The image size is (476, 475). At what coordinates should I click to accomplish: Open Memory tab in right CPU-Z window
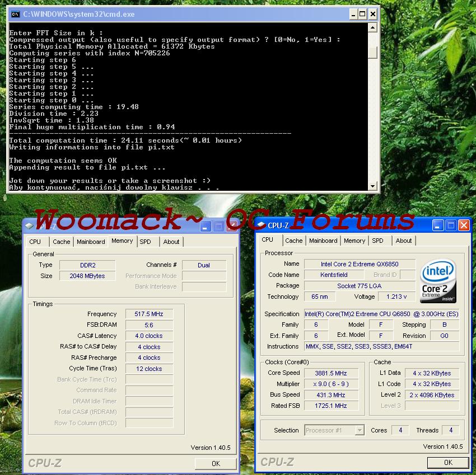(x=354, y=241)
